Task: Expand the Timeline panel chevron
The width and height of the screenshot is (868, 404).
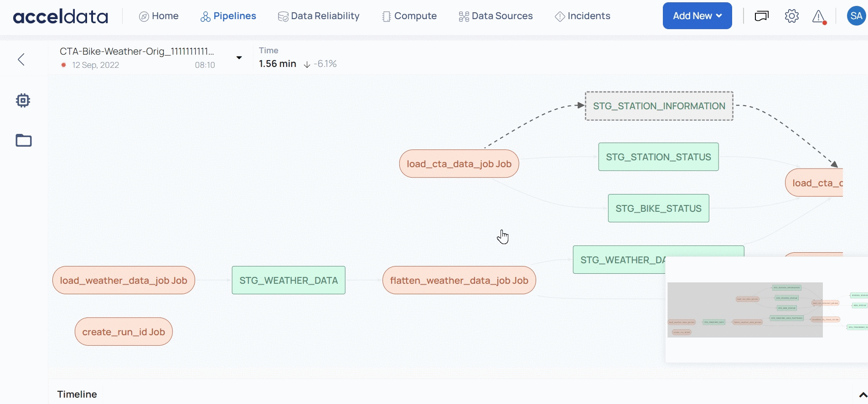Action: tap(862, 394)
